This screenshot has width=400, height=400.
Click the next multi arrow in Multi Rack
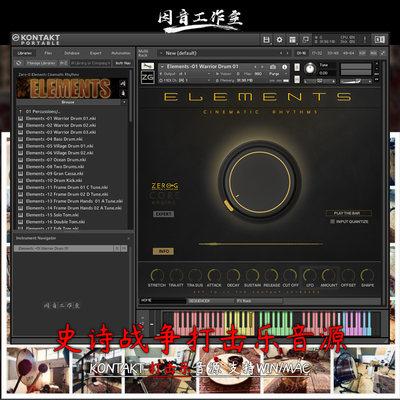[x=287, y=53]
